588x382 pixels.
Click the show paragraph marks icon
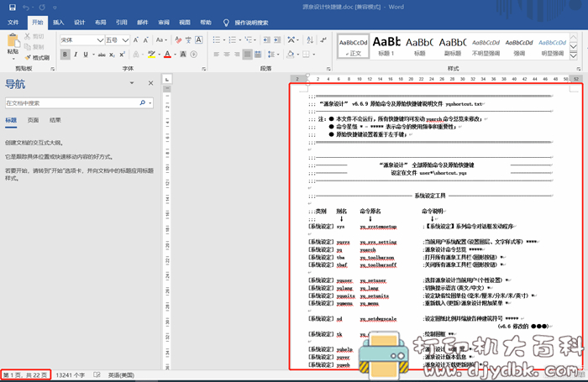(x=323, y=39)
